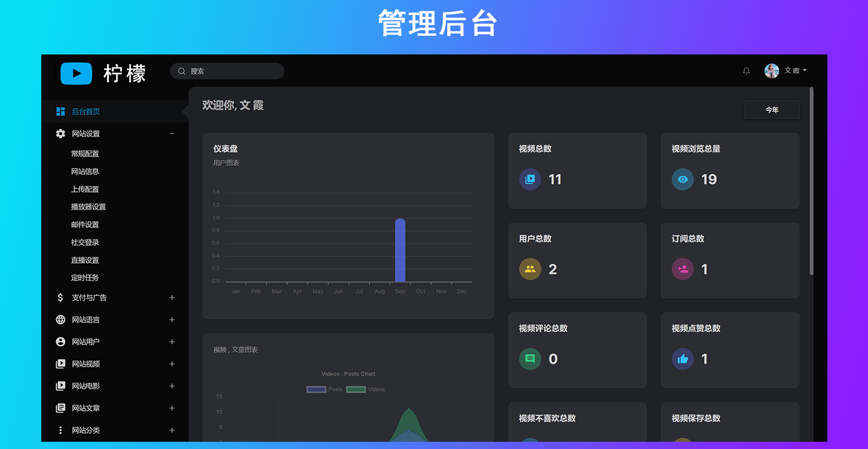Viewport: 868px width, 449px height.
Task: Click the 后台首页 grid icon
Action: coord(60,112)
